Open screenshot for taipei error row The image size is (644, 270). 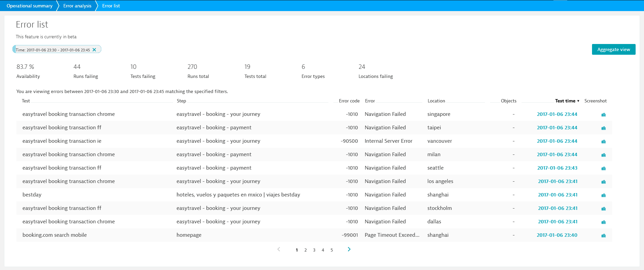point(603,128)
